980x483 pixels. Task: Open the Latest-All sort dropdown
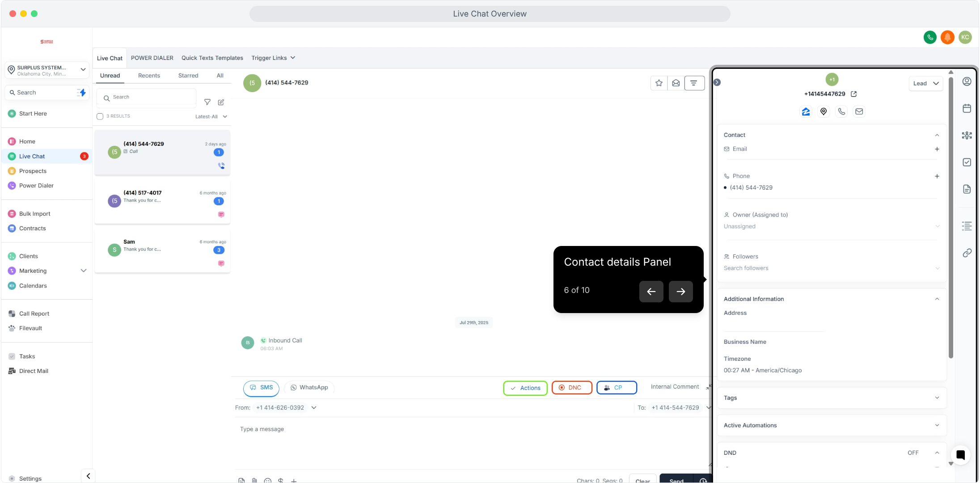(x=211, y=117)
